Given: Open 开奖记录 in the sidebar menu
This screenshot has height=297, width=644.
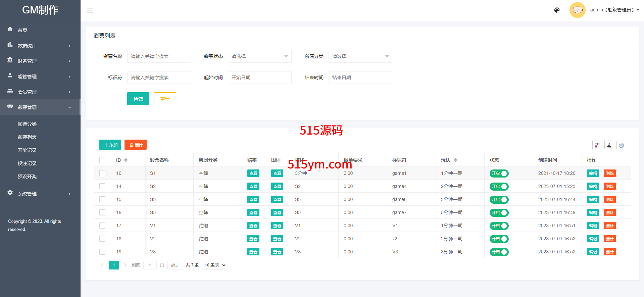Looking at the screenshot, I should tap(27, 150).
